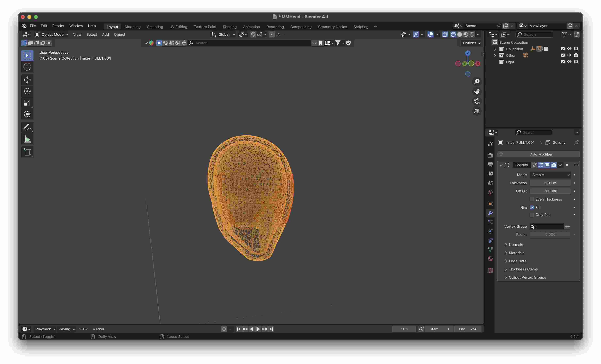Open the View Layer properties tab
The height and width of the screenshot is (364, 601).
pos(490,174)
